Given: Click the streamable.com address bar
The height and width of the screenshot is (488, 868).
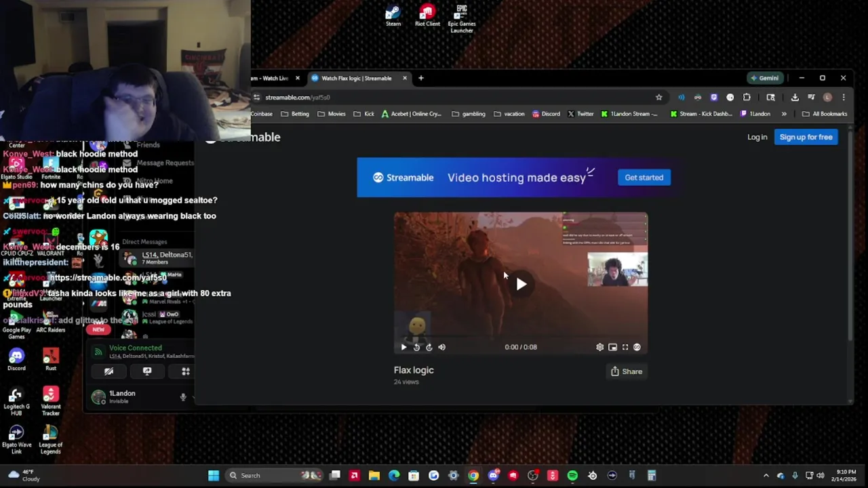Looking at the screenshot, I should point(454,97).
